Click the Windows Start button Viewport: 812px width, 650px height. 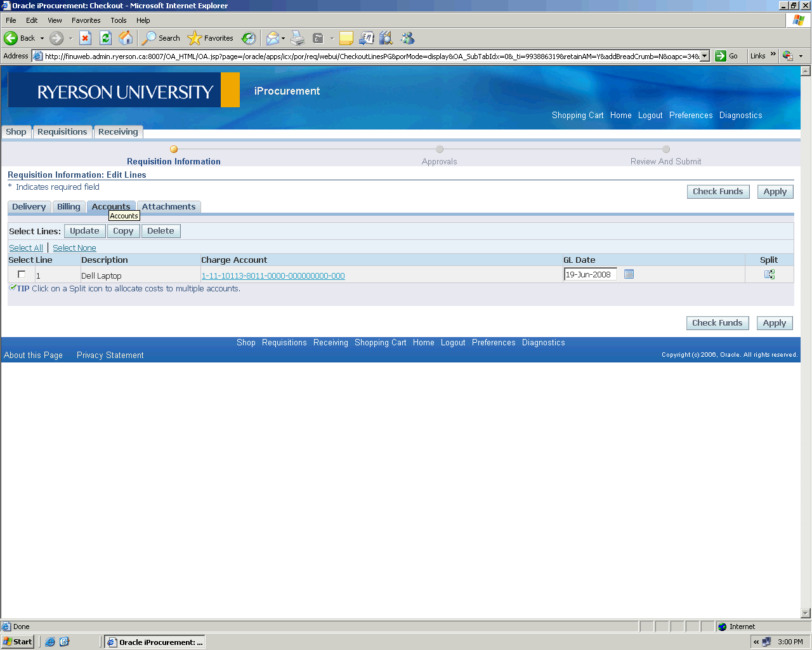(18, 642)
